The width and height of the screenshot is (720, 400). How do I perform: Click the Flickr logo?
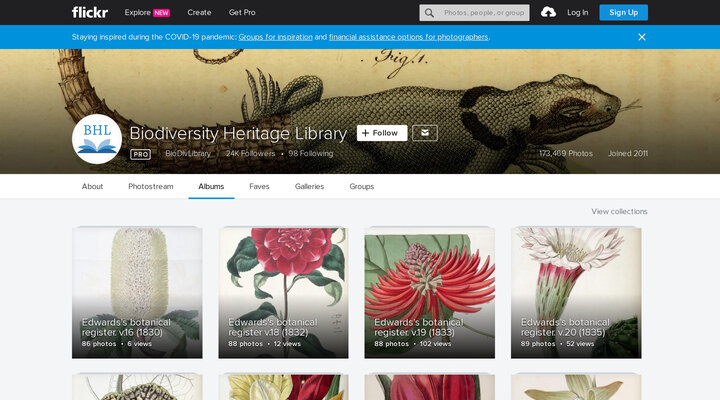(90, 12)
